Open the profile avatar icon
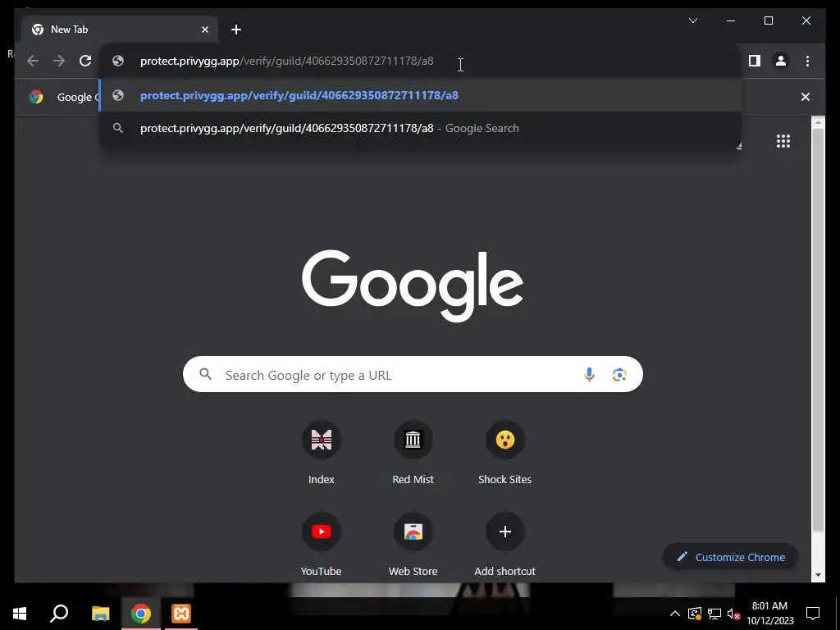The height and width of the screenshot is (630, 840). (x=781, y=61)
